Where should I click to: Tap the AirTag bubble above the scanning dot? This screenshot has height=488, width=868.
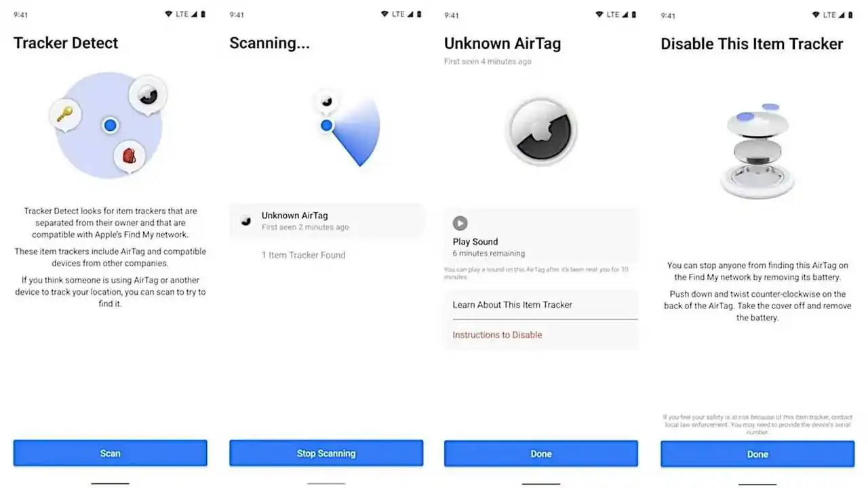[x=326, y=102]
